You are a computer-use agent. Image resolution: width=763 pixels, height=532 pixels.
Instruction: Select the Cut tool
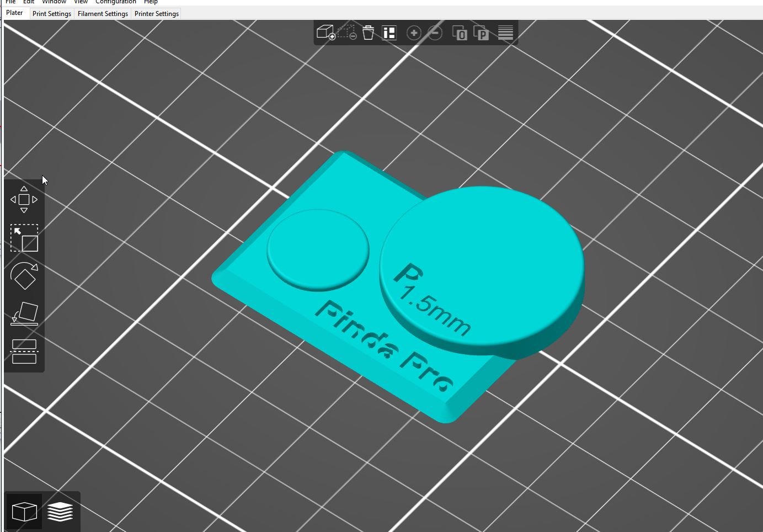pyautogui.click(x=24, y=352)
